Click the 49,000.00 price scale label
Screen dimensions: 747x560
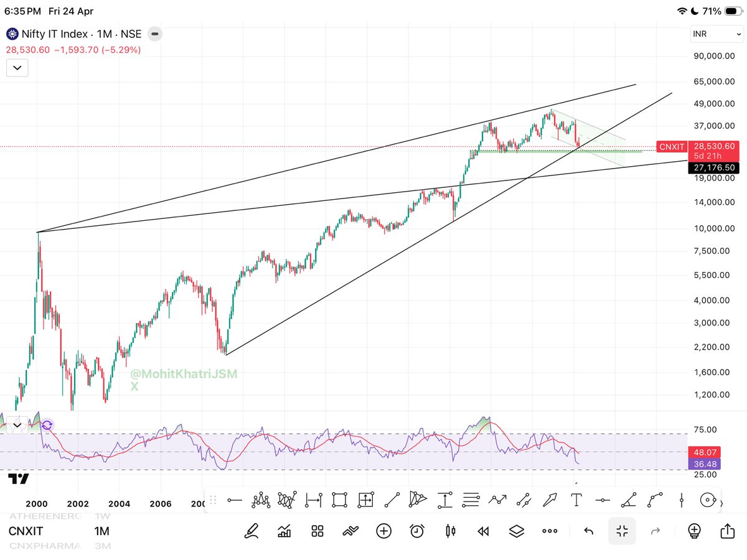(x=715, y=103)
